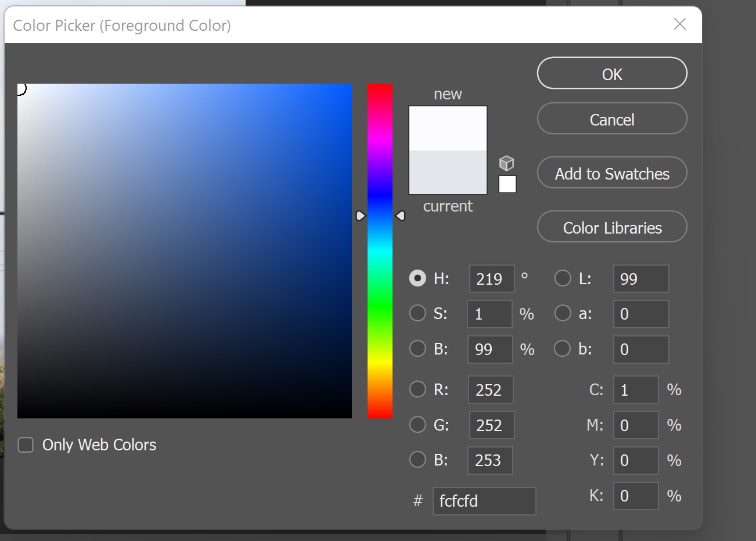
Task: Select the H hue radio button
Action: coord(417,278)
